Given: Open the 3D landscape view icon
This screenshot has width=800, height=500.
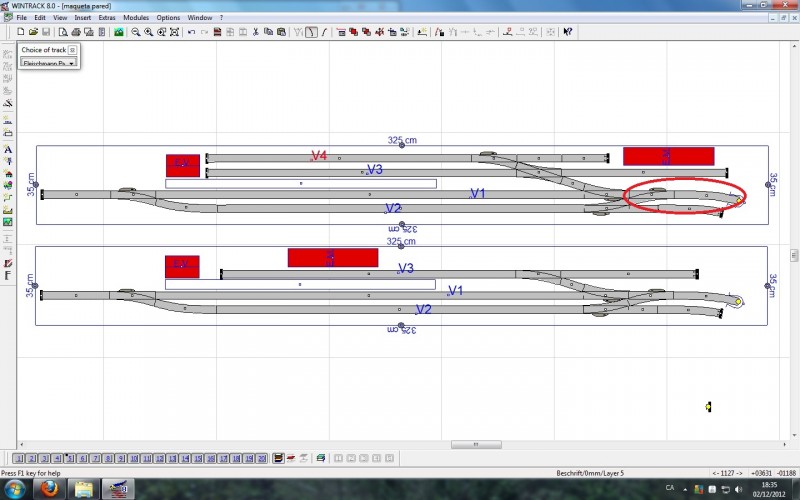Looking at the screenshot, I should (x=119, y=32).
